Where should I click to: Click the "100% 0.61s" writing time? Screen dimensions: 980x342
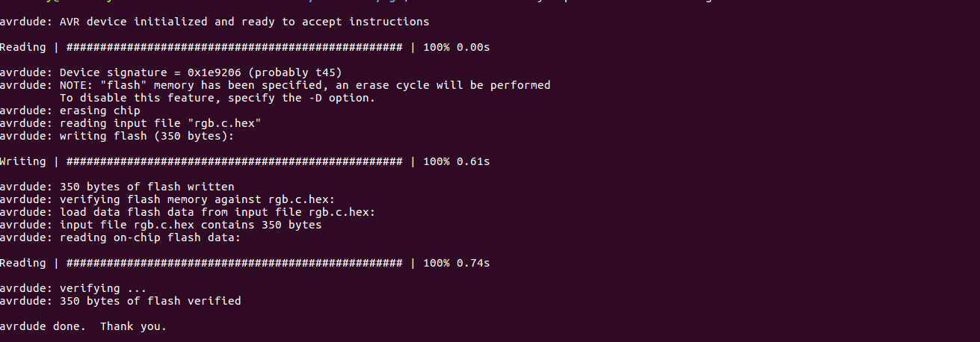(x=456, y=161)
